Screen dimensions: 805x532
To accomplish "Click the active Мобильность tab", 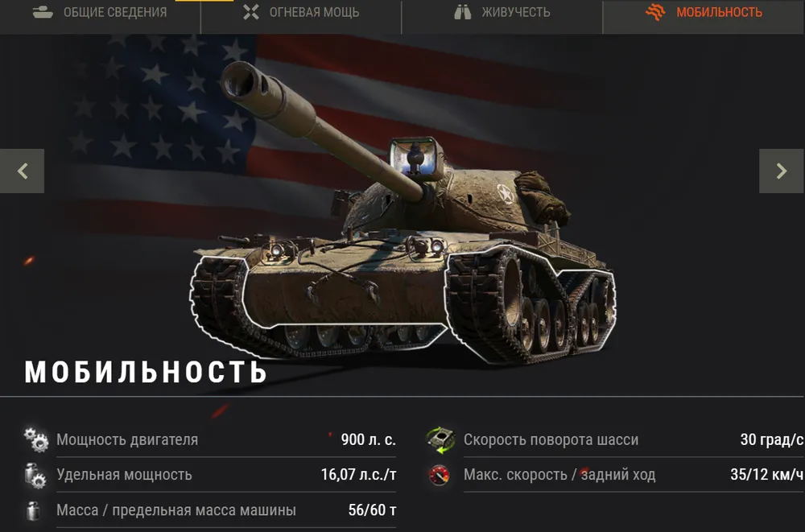I will click(x=704, y=13).
